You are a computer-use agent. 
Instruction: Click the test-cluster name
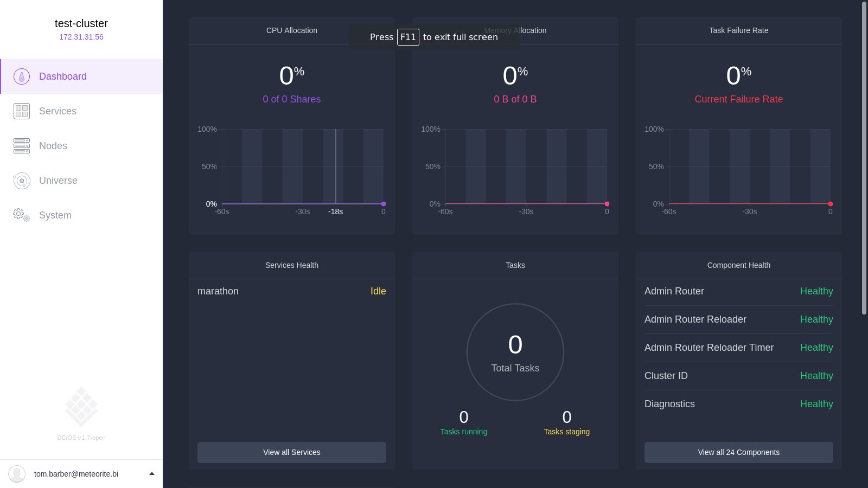click(x=81, y=23)
